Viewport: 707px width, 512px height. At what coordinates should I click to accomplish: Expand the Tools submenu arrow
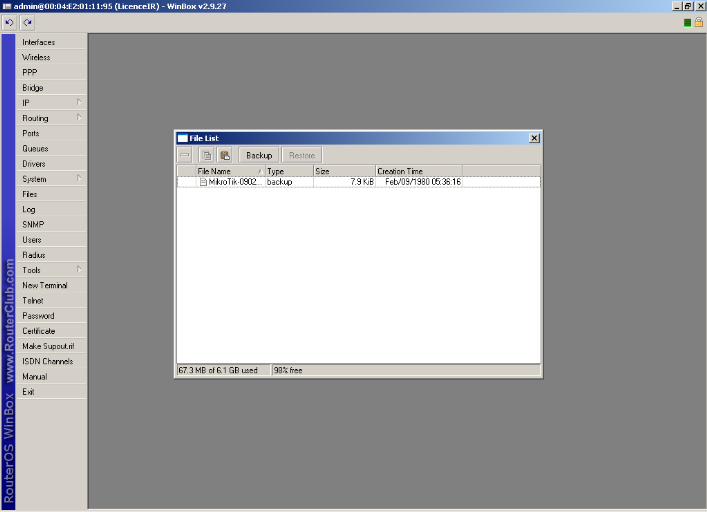pyautogui.click(x=79, y=270)
